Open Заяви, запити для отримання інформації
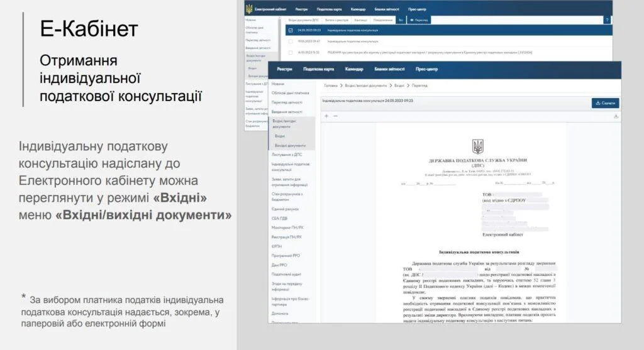 tap(289, 182)
